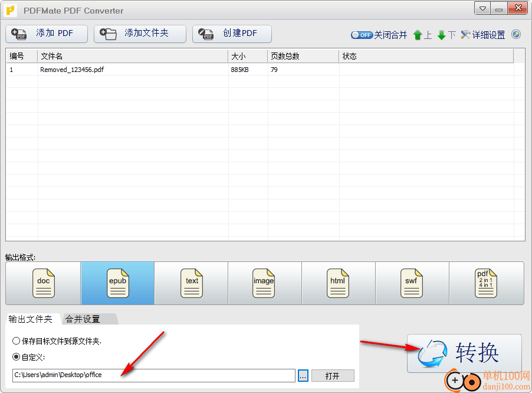The image size is (532, 393).
Task: Click the Add Folder (添加文件夹) button
Action: (140, 34)
